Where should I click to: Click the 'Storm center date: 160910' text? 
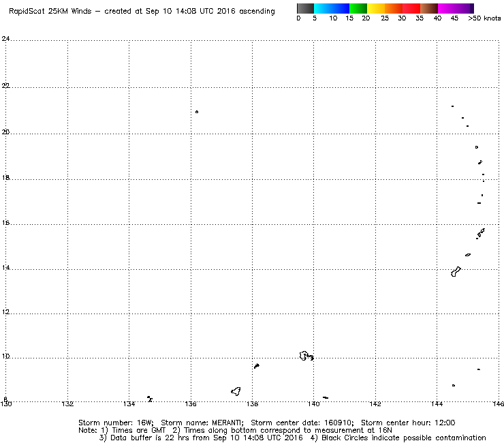point(302,423)
